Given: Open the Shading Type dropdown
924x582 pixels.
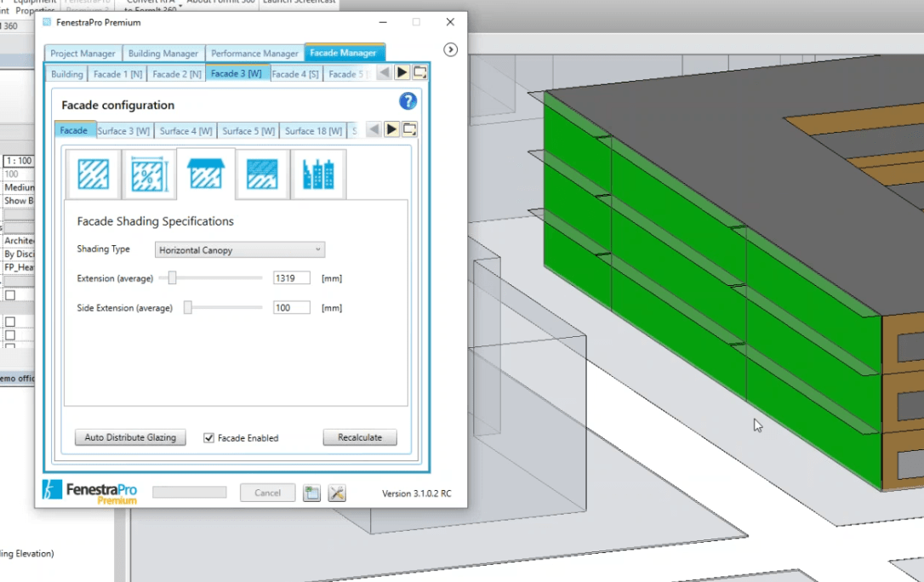Looking at the screenshot, I should (x=240, y=250).
